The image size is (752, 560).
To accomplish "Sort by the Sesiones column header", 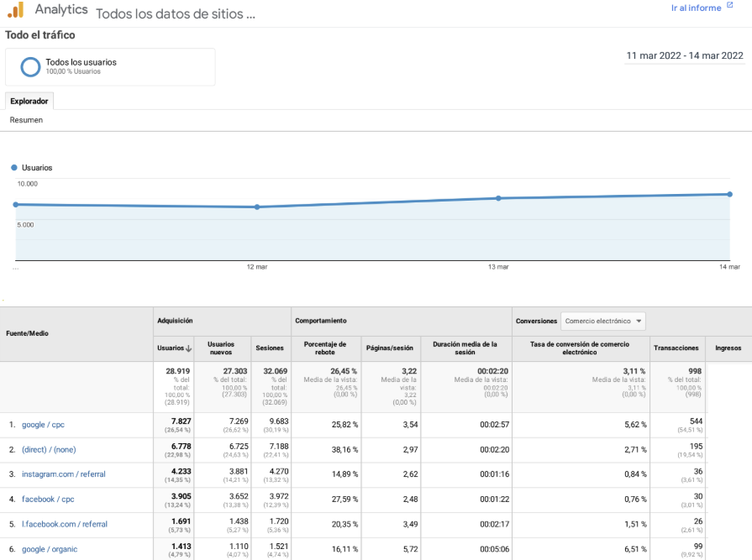I will click(270, 348).
